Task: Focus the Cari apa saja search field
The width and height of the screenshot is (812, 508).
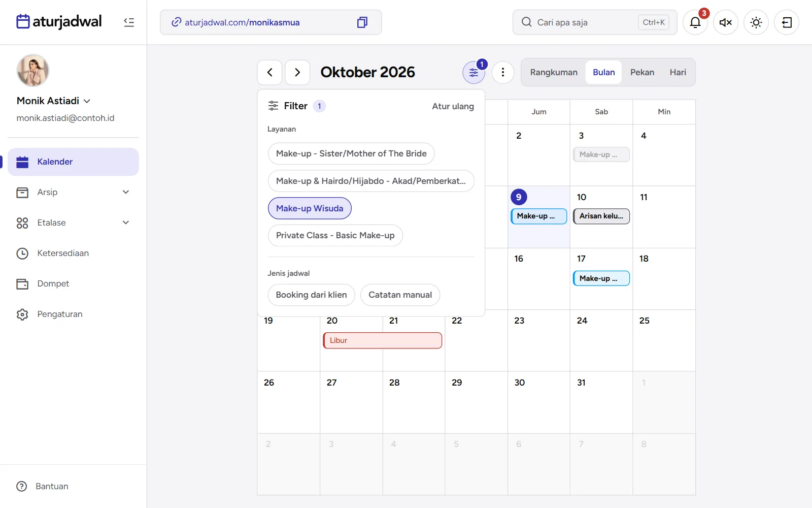Action: (x=595, y=22)
